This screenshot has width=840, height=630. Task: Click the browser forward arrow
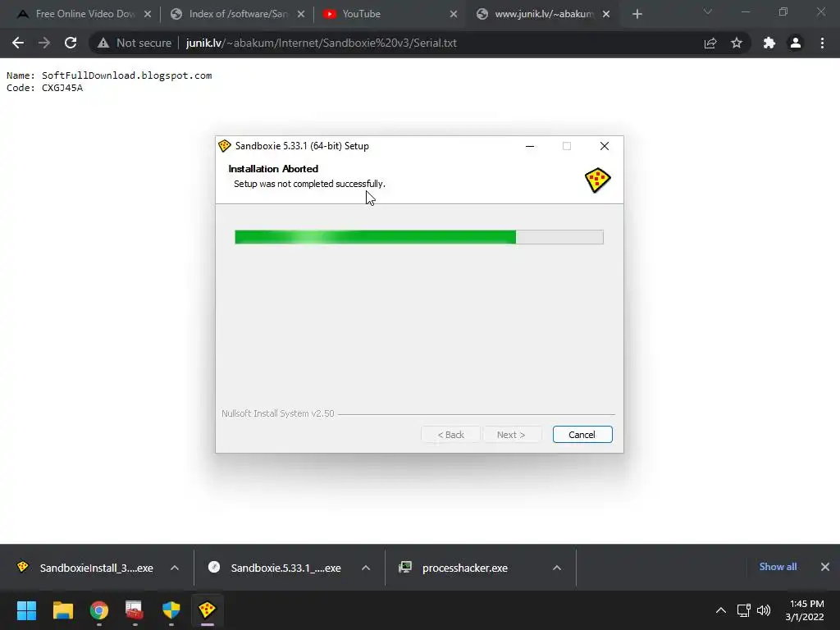pos(44,43)
